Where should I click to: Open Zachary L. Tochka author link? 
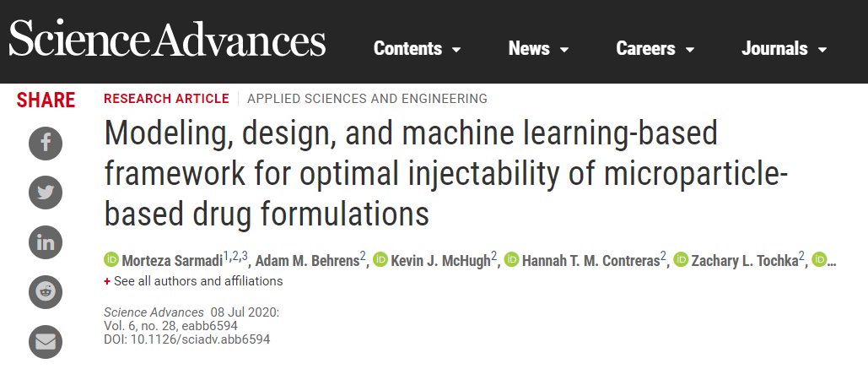coord(745,260)
